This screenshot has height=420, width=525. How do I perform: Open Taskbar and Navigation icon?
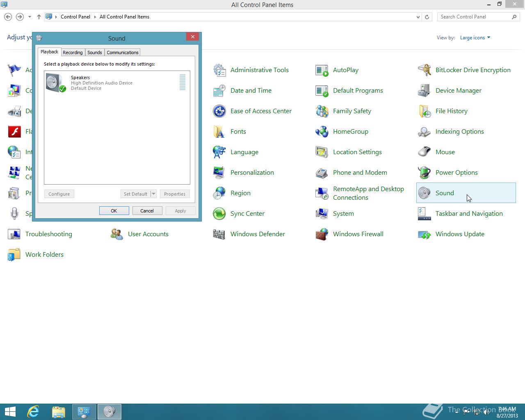coord(425,214)
